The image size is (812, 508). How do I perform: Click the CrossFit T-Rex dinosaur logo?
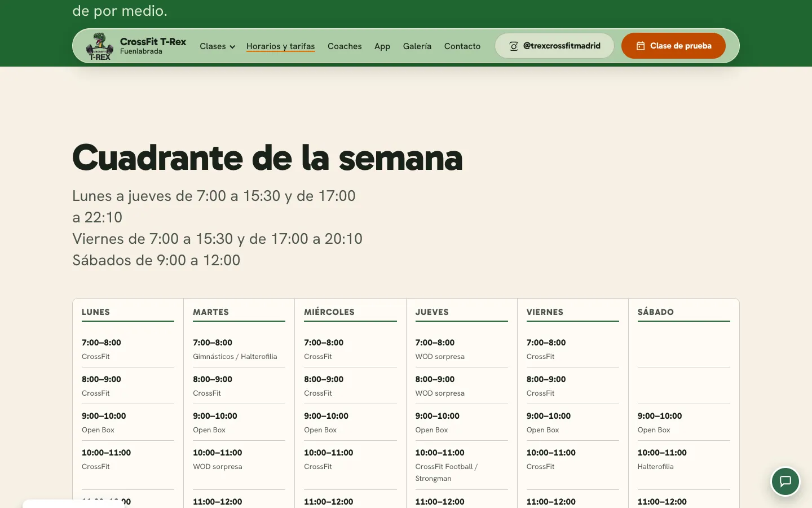100,46
